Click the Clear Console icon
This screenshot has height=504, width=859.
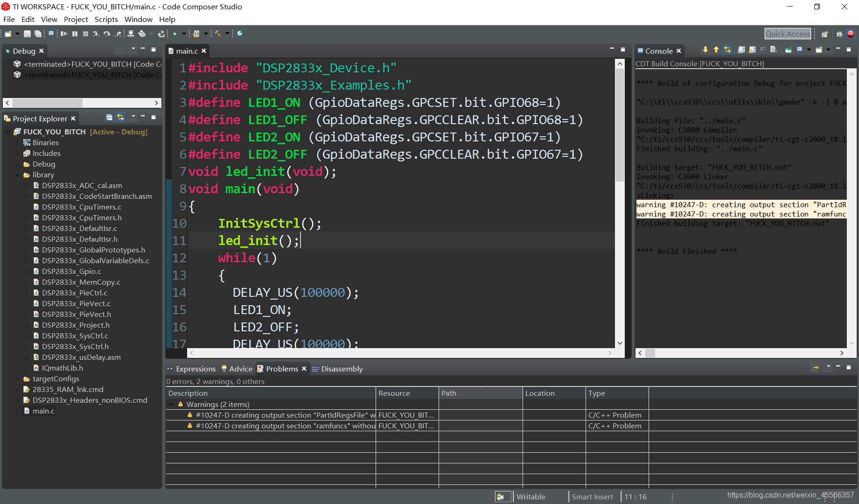[774, 49]
